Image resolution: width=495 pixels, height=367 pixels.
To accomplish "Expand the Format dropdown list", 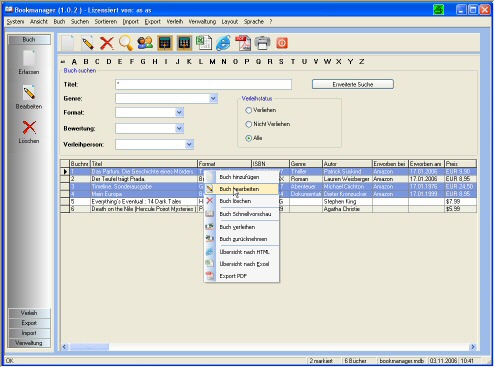I will 179,112.
